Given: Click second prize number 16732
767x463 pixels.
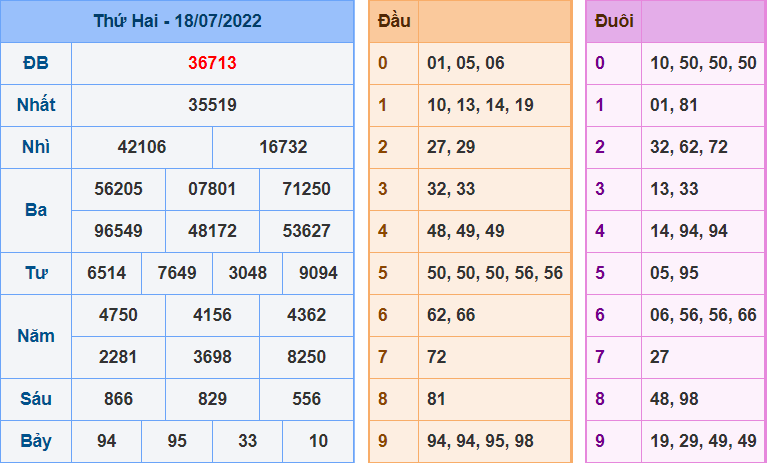Looking at the screenshot, I should click(x=283, y=147).
